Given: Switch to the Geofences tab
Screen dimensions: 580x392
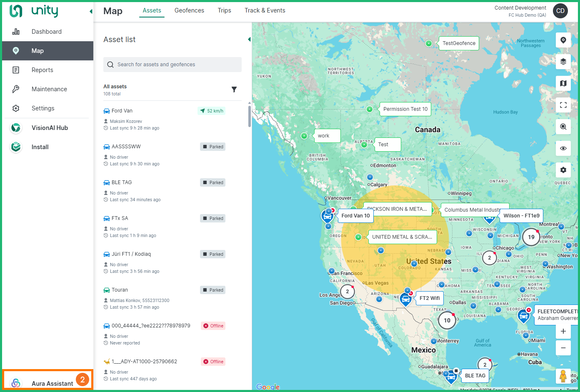Looking at the screenshot, I should tap(189, 10).
